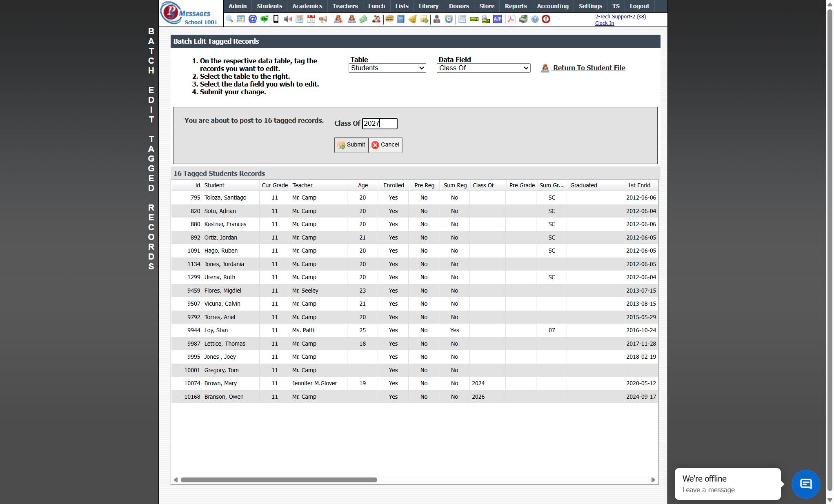Click the red exclamation alert icon

pos(546,19)
